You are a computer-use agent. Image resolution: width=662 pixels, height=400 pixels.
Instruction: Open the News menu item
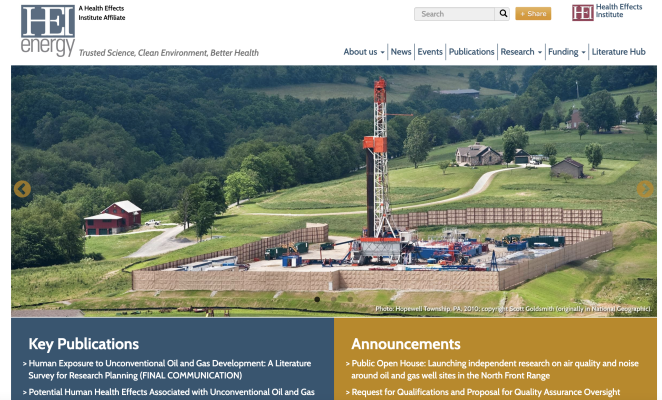[401, 52]
